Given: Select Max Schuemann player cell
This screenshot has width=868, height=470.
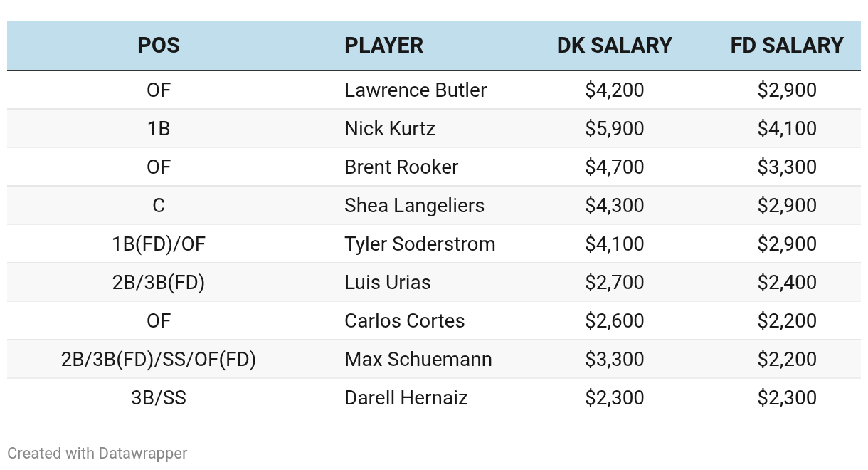Looking at the screenshot, I should pyautogui.click(x=418, y=360).
